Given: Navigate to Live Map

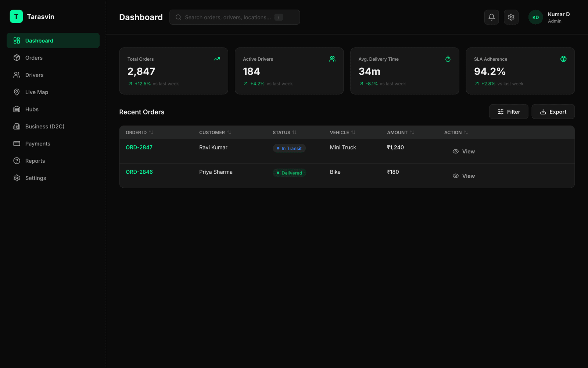Looking at the screenshot, I should tap(53, 92).
